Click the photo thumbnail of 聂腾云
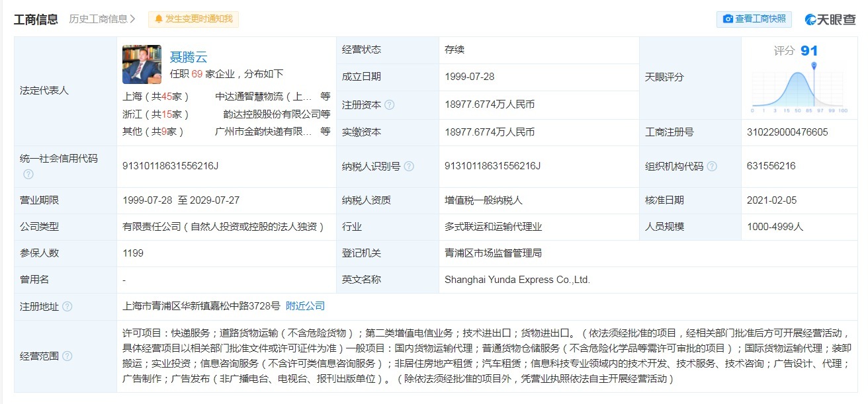This screenshot has height=404, width=868. pos(142,64)
